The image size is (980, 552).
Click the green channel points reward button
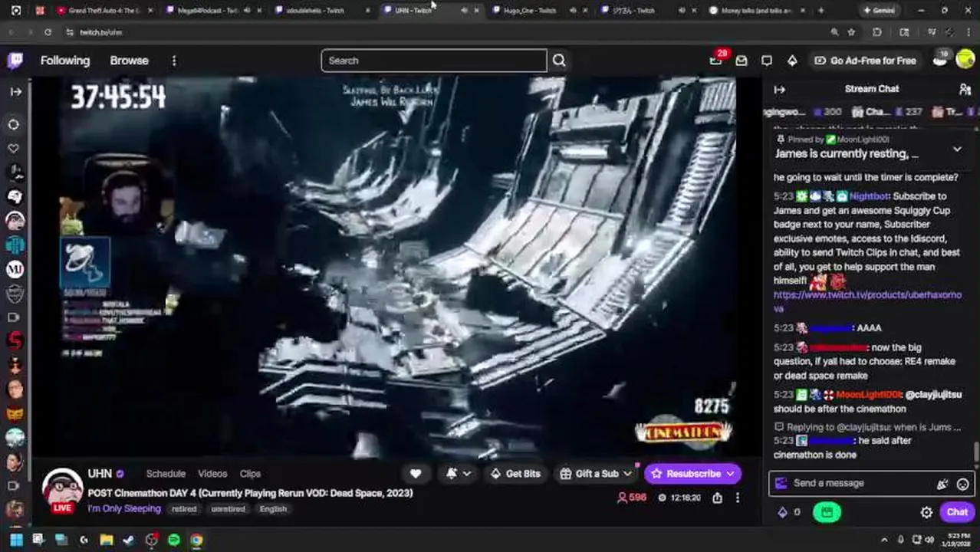point(827,512)
